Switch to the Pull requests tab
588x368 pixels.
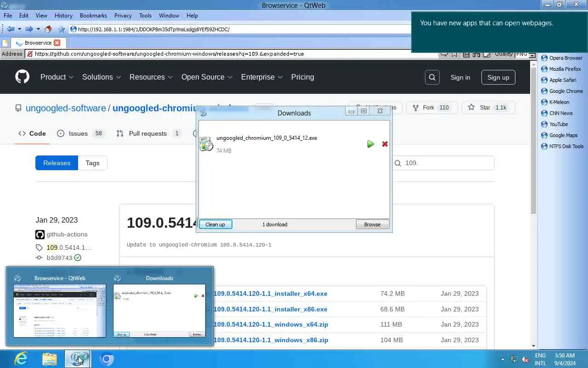(x=148, y=133)
